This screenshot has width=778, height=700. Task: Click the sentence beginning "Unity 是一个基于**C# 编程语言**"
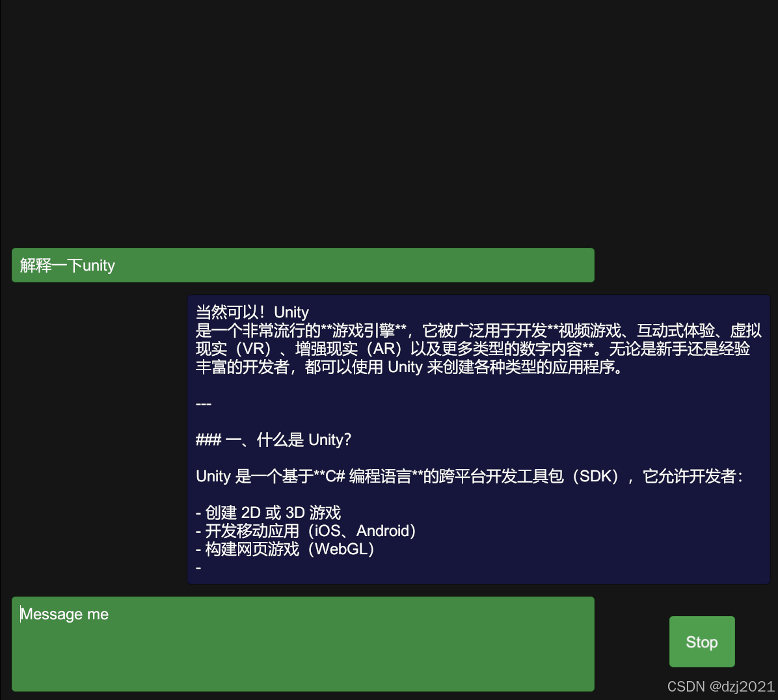point(470,476)
